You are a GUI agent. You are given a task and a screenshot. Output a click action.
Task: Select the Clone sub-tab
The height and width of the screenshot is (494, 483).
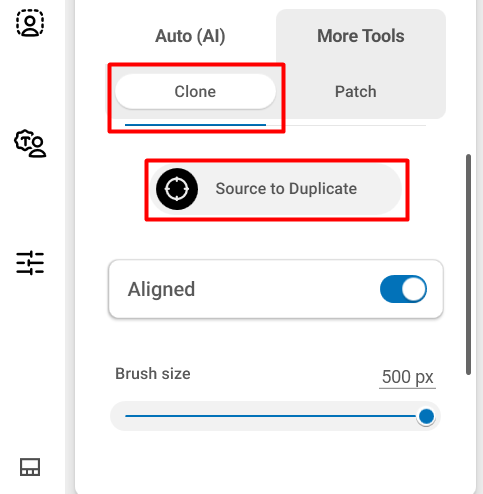(x=195, y=92)
